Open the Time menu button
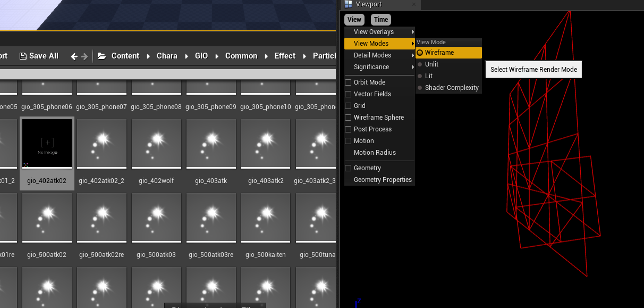644x308 pixels. pos(381,20)
